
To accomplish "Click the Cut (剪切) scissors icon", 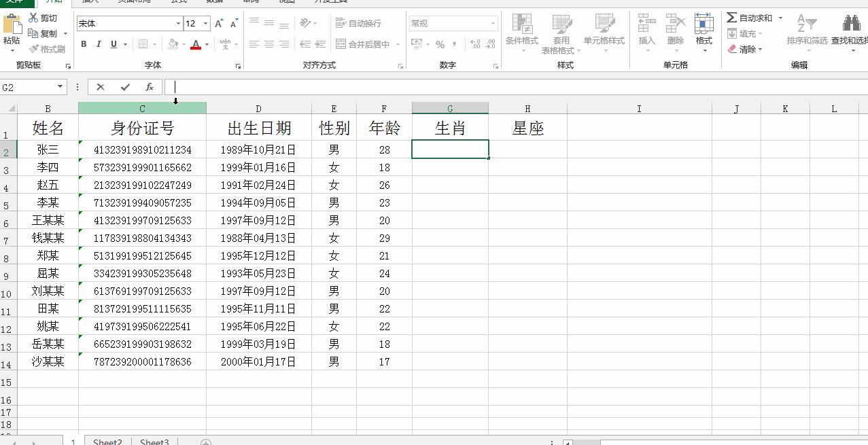I will point(33,18).
